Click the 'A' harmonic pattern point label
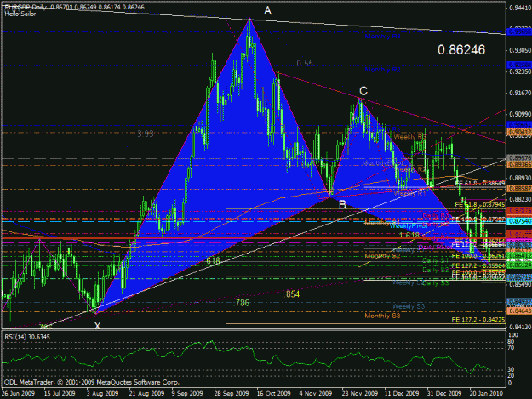The image size is (532, 399). (267, 11)
